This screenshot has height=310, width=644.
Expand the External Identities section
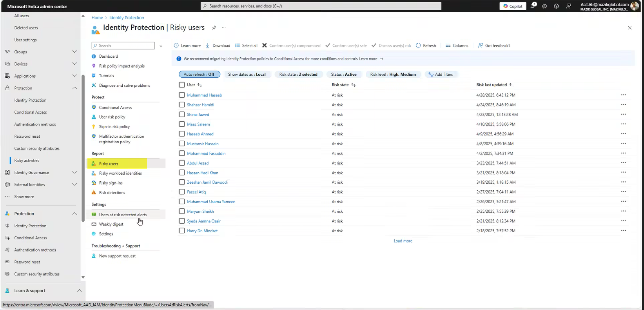pos(74,184)
